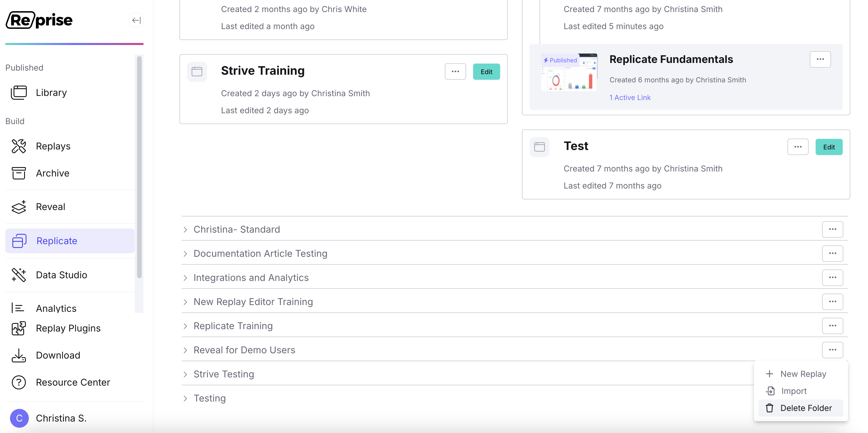The width and height of the screenshot is (868, 433).
Task: Click the Christina S. avatar circle
Action: pyautogui.click(x=19, y=418)
